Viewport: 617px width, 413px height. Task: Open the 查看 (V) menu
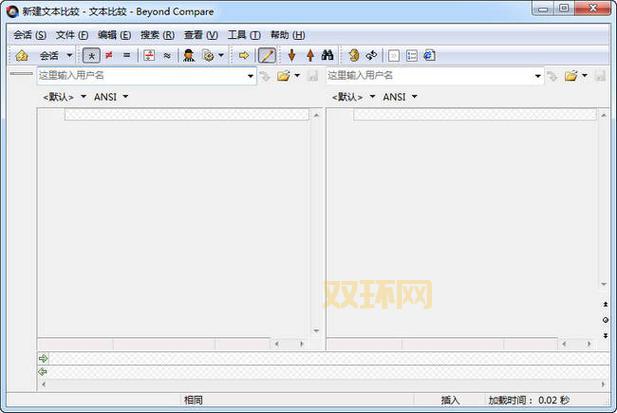coord(201,35)
